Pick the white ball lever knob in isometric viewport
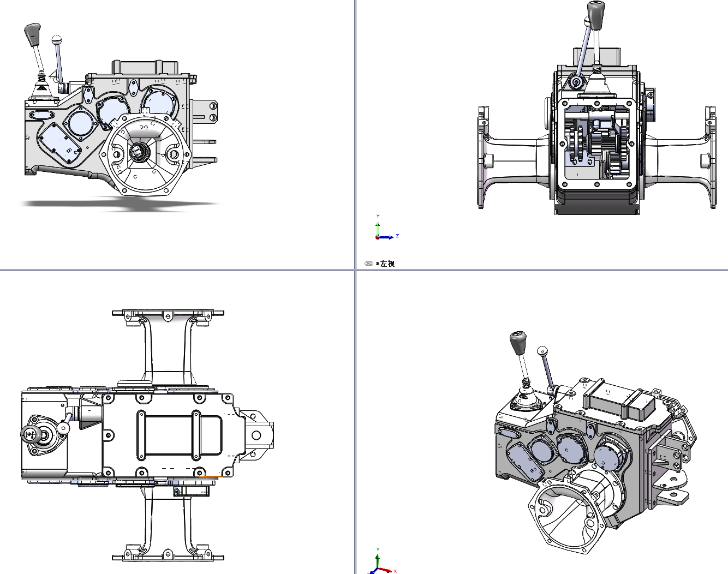728x574 pixels. pos(542,351)
